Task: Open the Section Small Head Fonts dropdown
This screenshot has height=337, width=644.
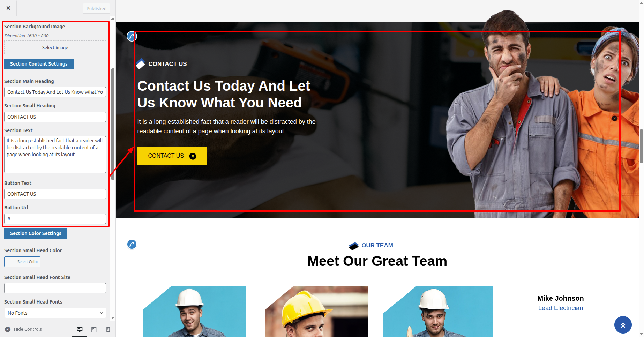Action: (55, 313)
